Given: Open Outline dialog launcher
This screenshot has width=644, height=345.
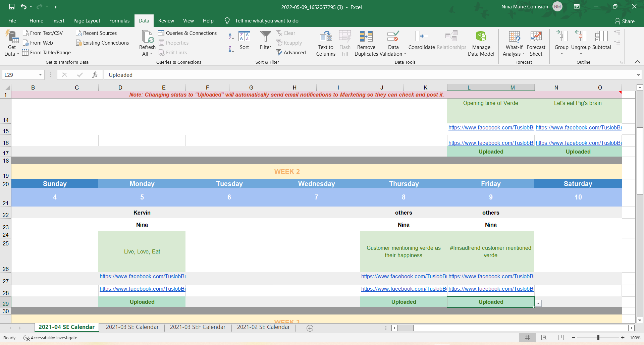Looking at the screenshot, I should click(x=622, y=62).
